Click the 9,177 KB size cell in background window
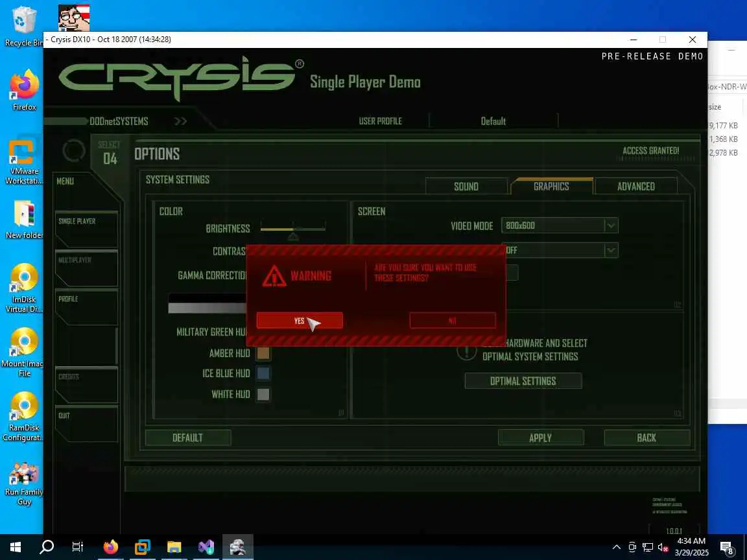This screenshot has height=560, width=747. (724, 126)
